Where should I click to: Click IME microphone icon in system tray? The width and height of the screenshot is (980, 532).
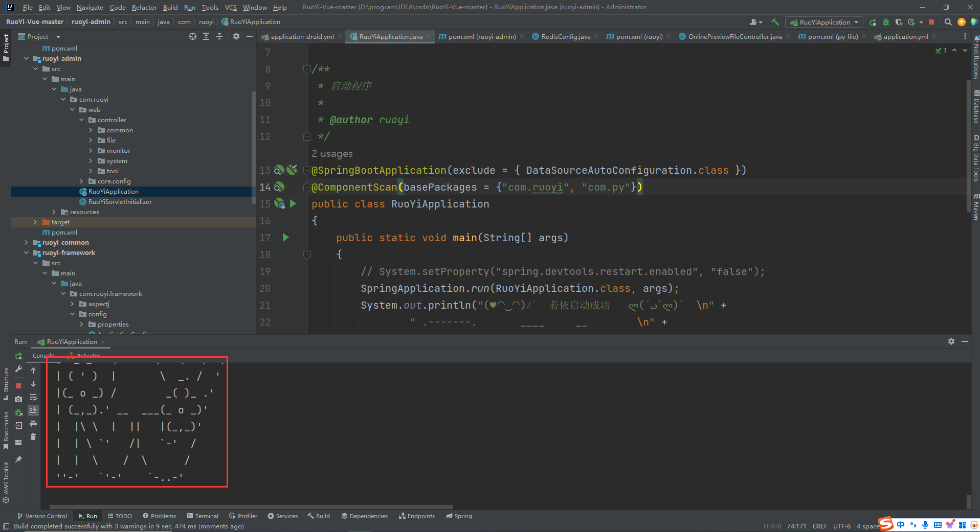(925, 525)
